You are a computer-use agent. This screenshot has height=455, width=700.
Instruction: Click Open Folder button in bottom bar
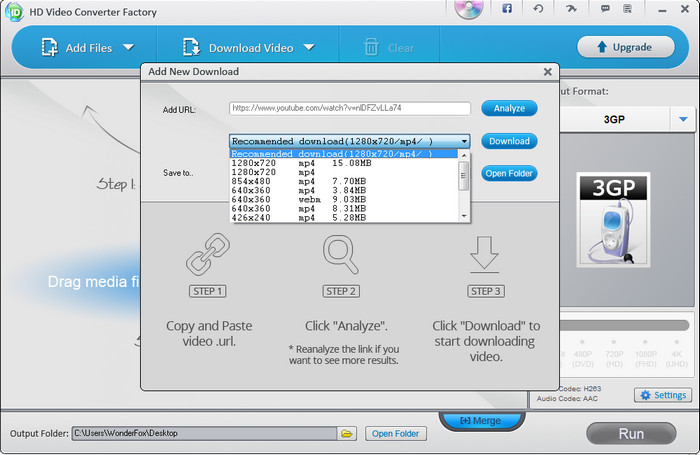coord(396,434)
